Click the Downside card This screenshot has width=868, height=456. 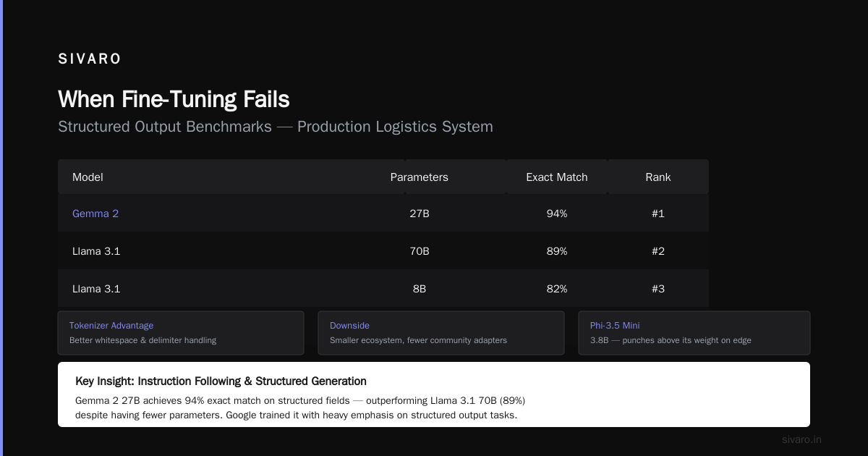click(x=441, y=333)
